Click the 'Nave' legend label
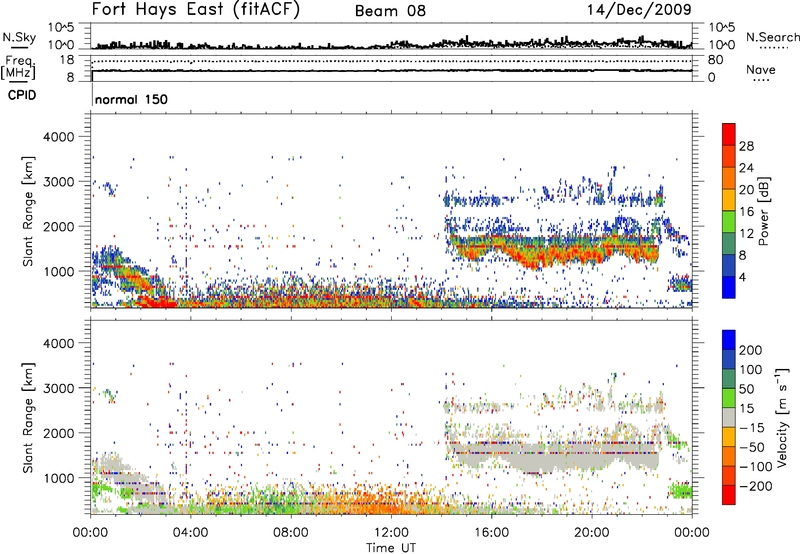Screen dimensions: 800x554 coord(761,69)
